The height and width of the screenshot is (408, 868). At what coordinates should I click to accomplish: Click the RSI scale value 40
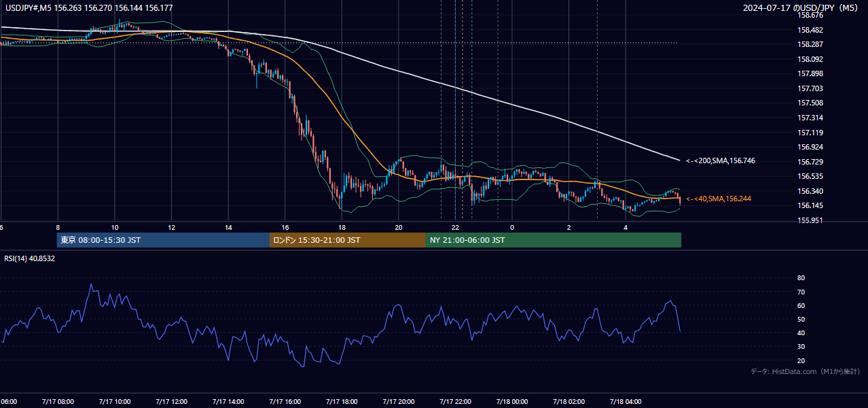(801, 333)
